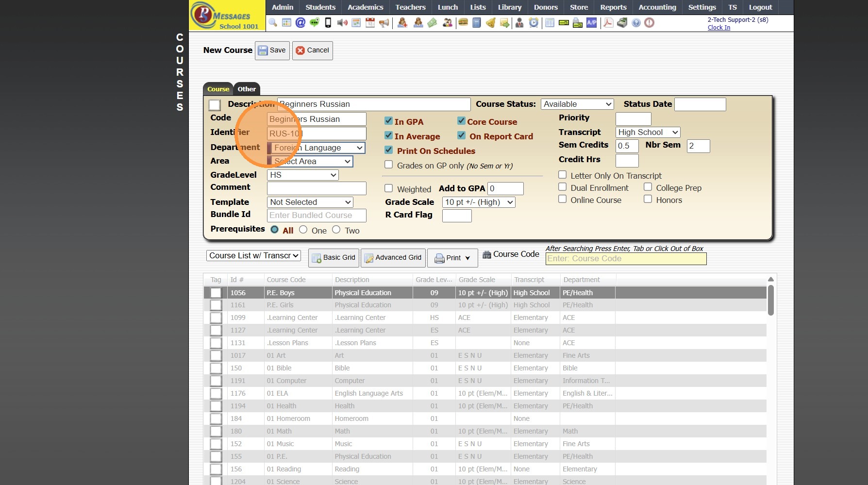Screen dimensions: 868x485
Task: Check the Weighted checkbox
Action: point(388,188)
